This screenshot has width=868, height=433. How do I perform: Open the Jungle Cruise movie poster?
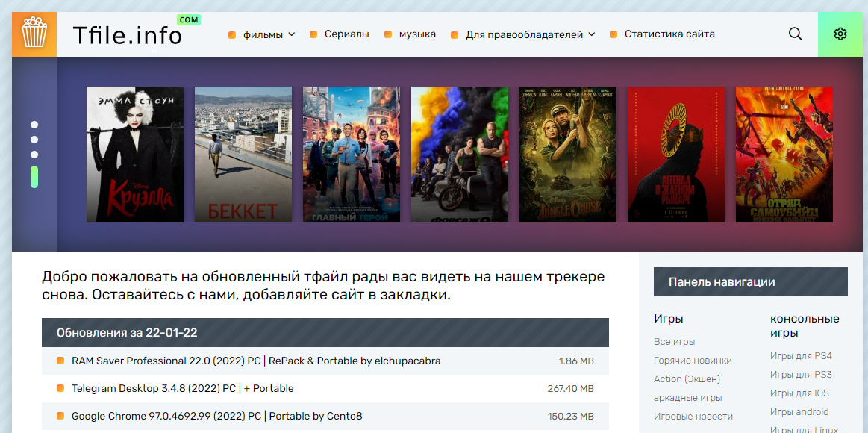click(x=568, y=155)
